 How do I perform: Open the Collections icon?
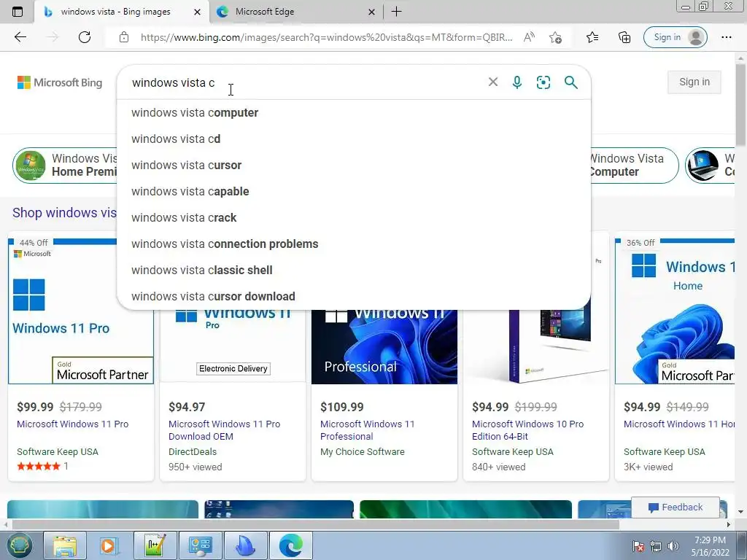[x=624, y=37]
